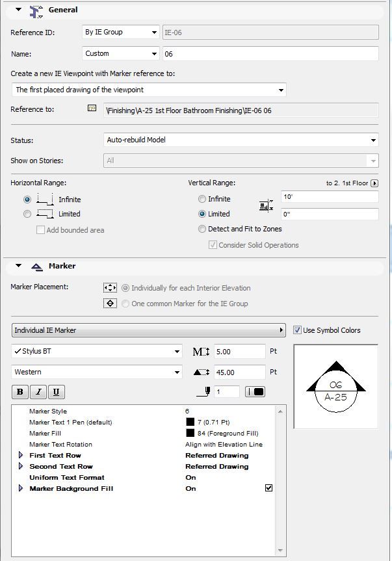Click the Limited horizontal range icon
Viewport: 392px width, 561px height.
tap(45, 214)
